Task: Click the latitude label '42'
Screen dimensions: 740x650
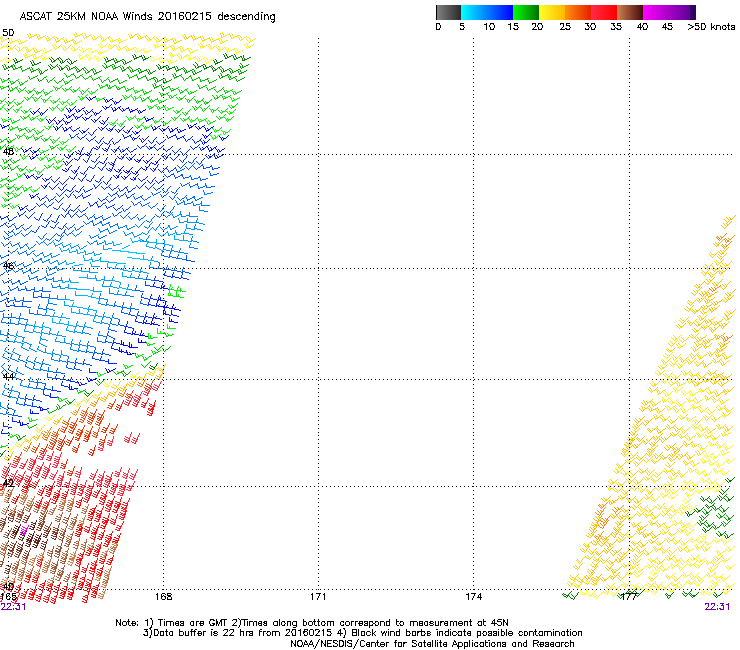Action: coord(8,483)
